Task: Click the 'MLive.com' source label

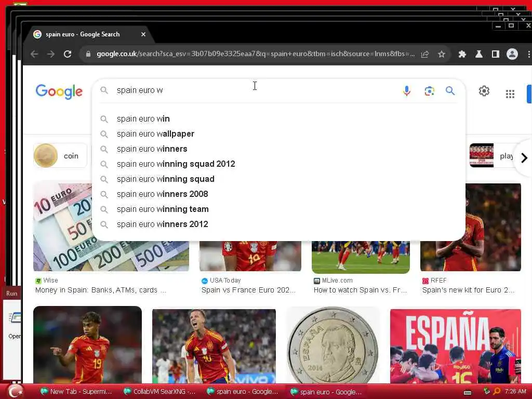Action: click(337, 280)
